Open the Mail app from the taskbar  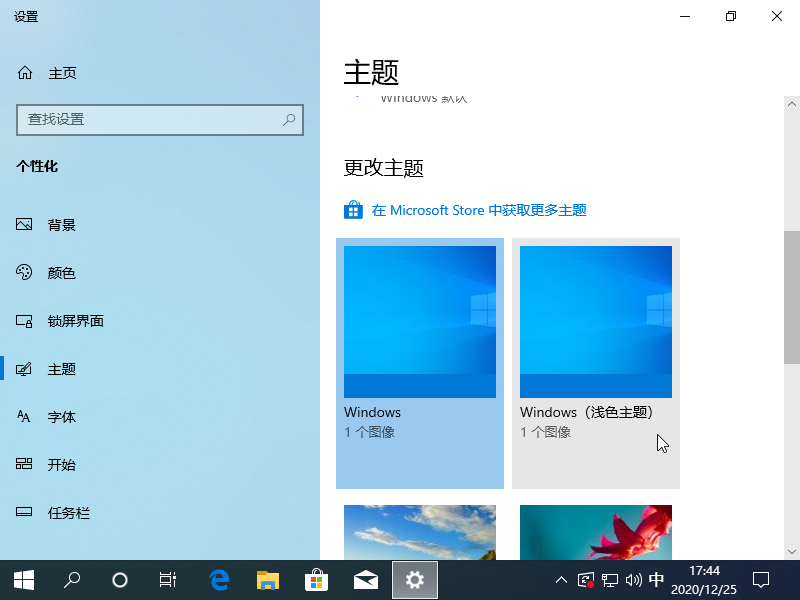pos(365,579)
